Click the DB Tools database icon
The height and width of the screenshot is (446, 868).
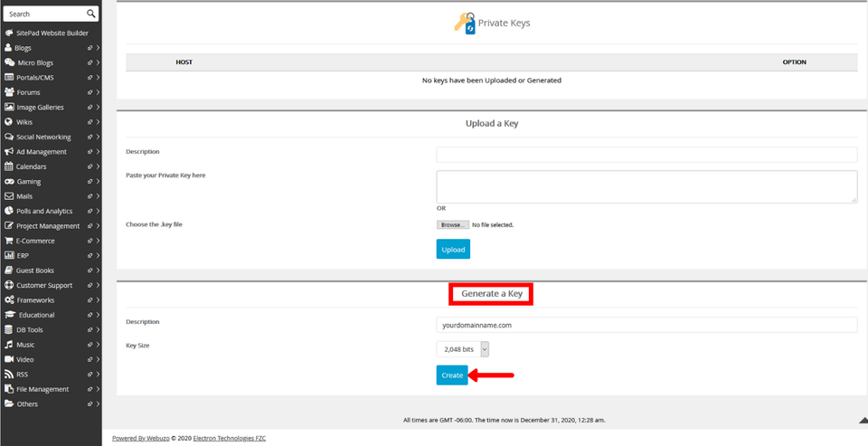pos(9,330)
